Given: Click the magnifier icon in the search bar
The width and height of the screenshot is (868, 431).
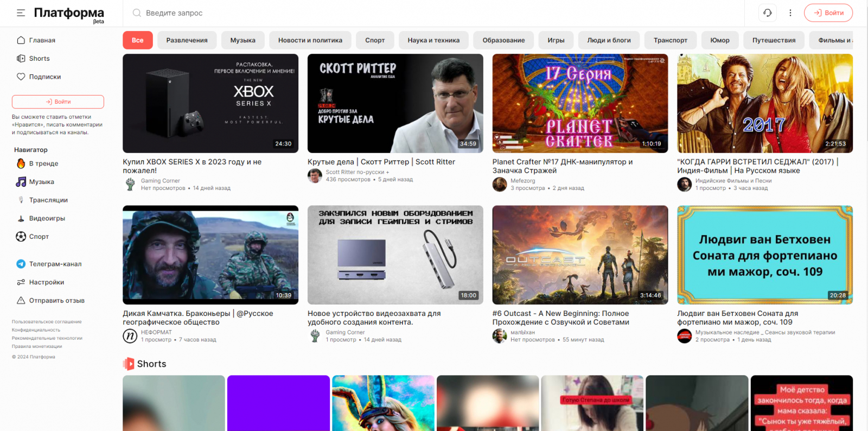Looking at the screenshot, I should 137,12.
